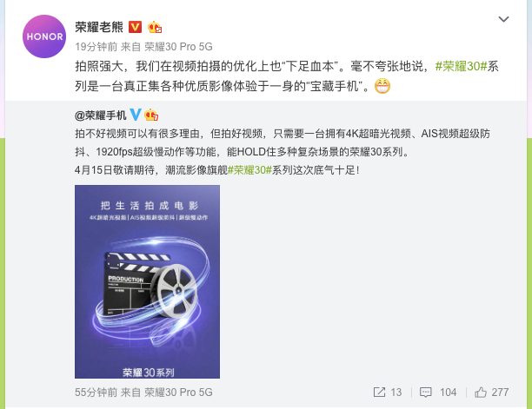The height and width of the screenshot is (409, 532).
Task: Open the @荣耀手机 account link
Action: point(101,115)
